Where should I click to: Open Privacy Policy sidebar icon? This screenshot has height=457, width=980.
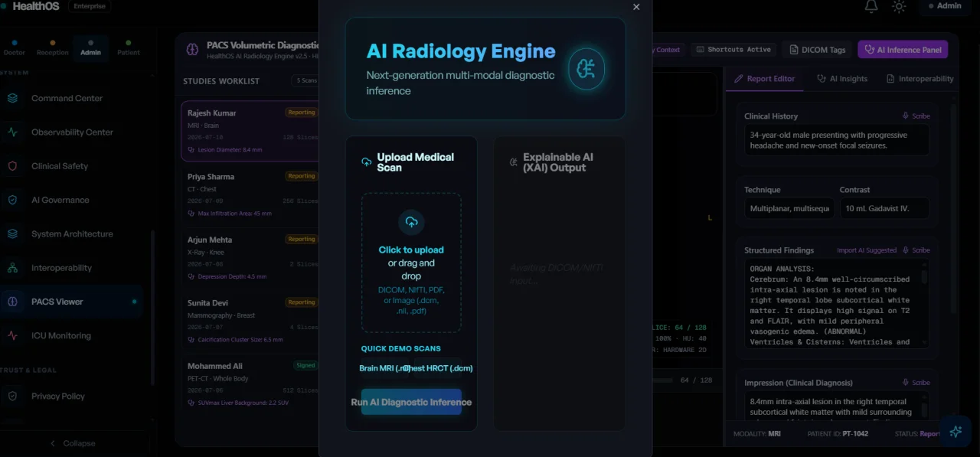coord(12,396)
